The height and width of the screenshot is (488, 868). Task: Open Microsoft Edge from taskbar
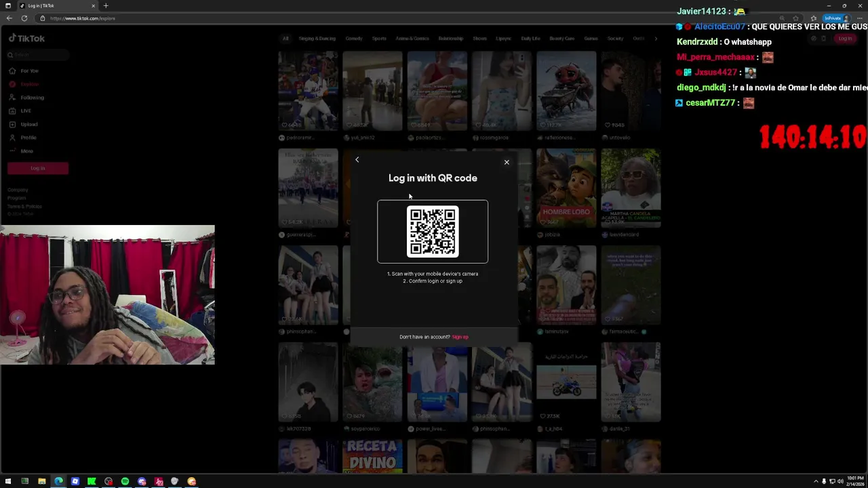(58, 481)
